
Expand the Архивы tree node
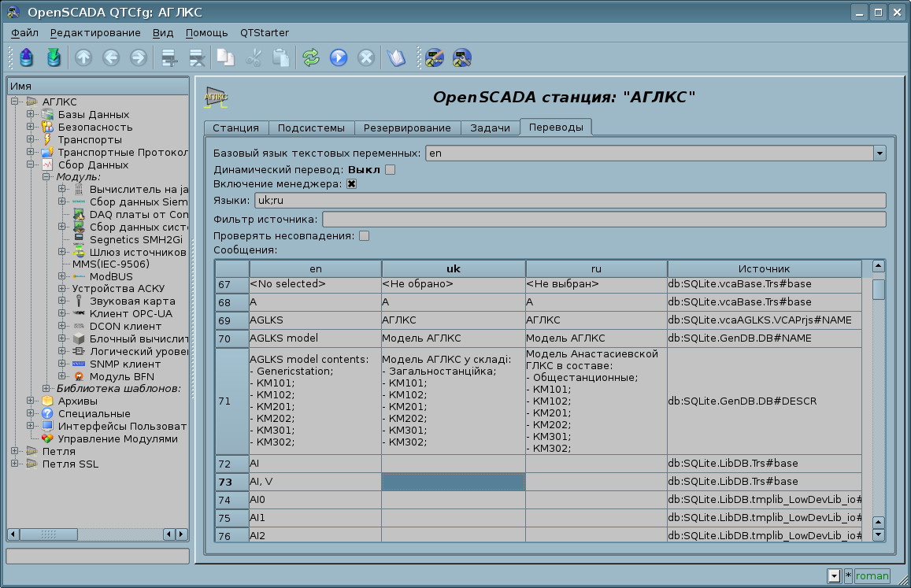click(30, 401)
